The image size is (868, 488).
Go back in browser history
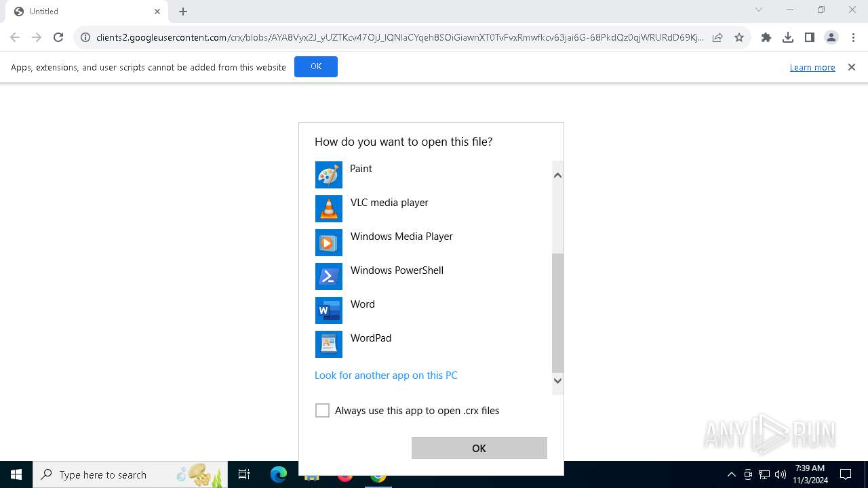(15, 37)
